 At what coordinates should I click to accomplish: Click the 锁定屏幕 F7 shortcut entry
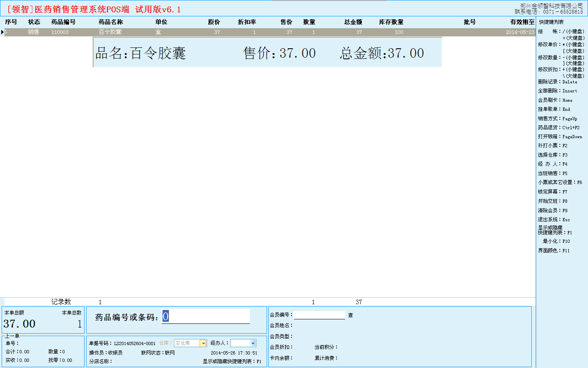[x=552, y=192]
